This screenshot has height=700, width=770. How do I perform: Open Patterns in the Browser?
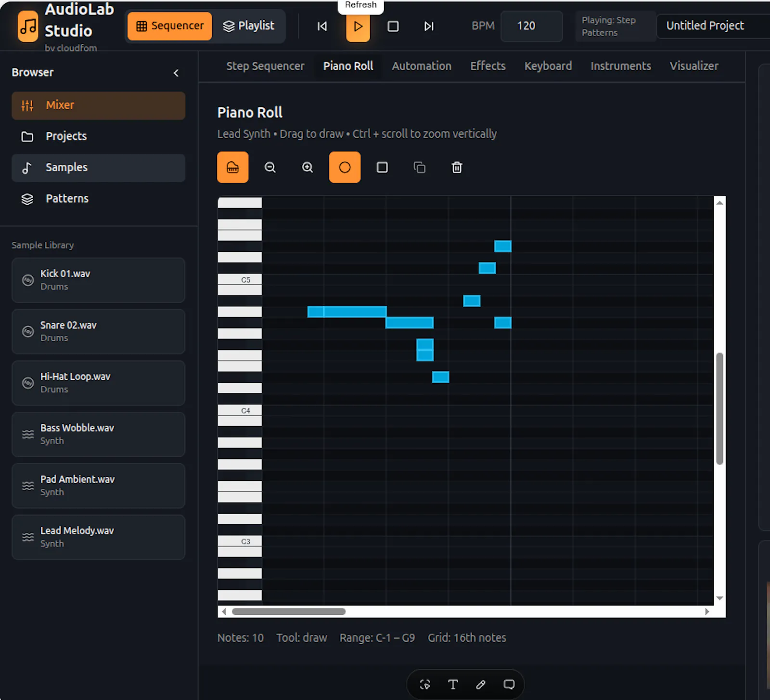pos(98,199)
